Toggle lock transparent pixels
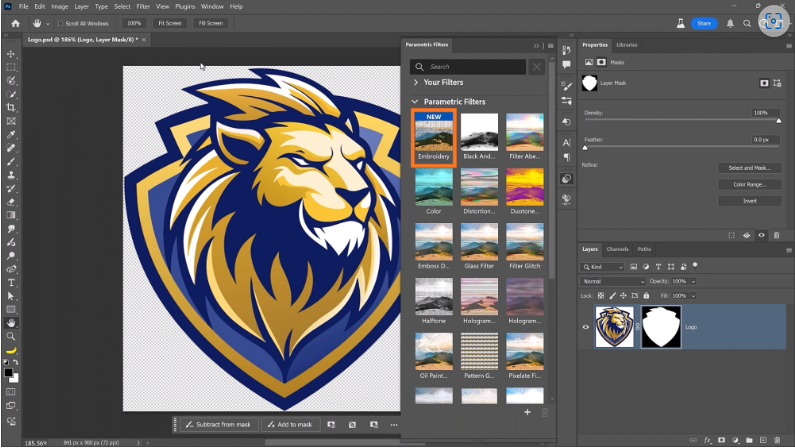The width and height of the screenshot is (795, 448). [601, 296]
